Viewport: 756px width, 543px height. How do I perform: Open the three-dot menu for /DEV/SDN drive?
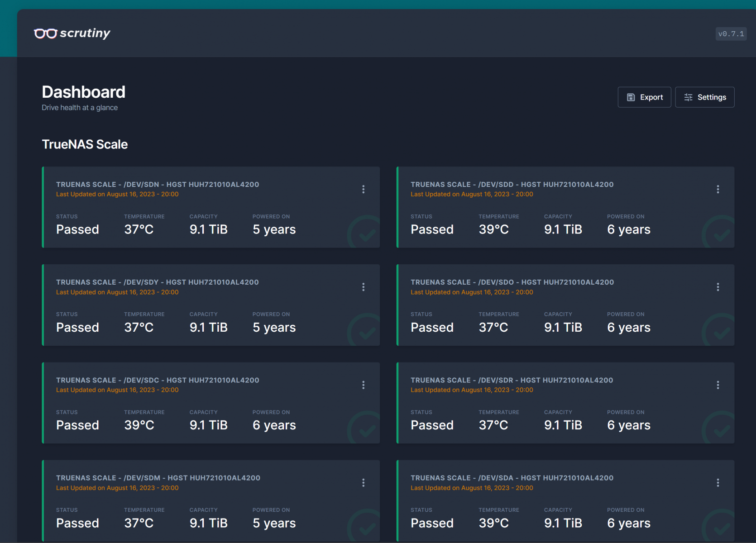(363, 189)
